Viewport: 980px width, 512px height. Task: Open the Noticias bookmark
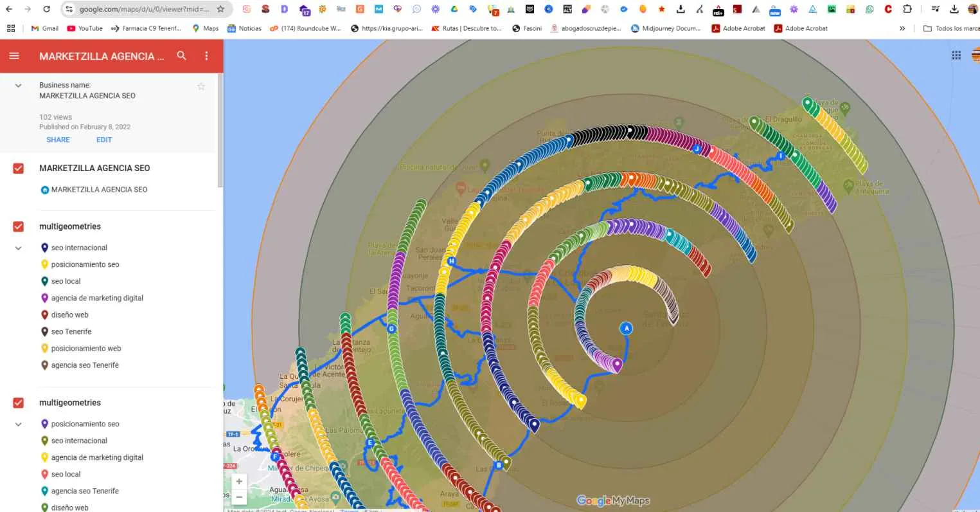point(249,28)
